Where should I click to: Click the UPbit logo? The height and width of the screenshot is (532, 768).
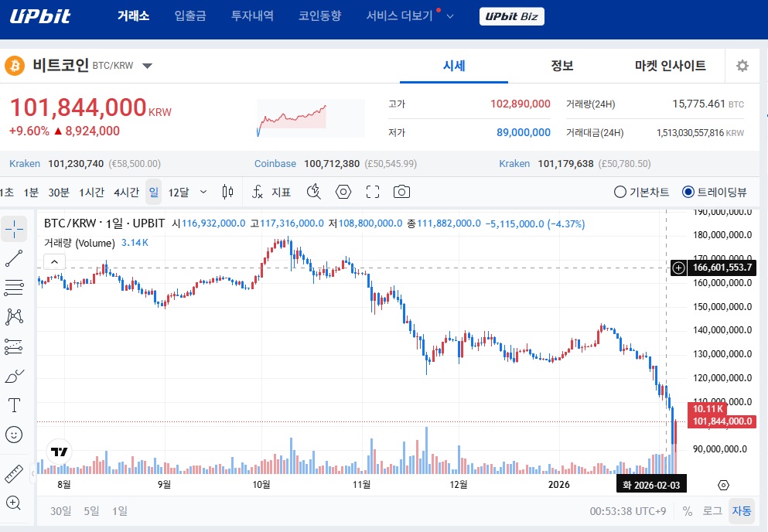40,16
